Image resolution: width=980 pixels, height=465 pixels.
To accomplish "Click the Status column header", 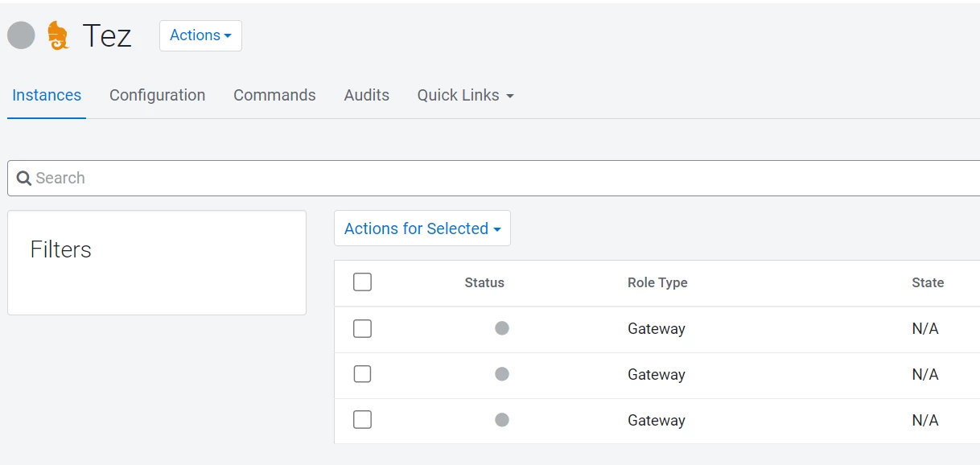I will (484, 282).
